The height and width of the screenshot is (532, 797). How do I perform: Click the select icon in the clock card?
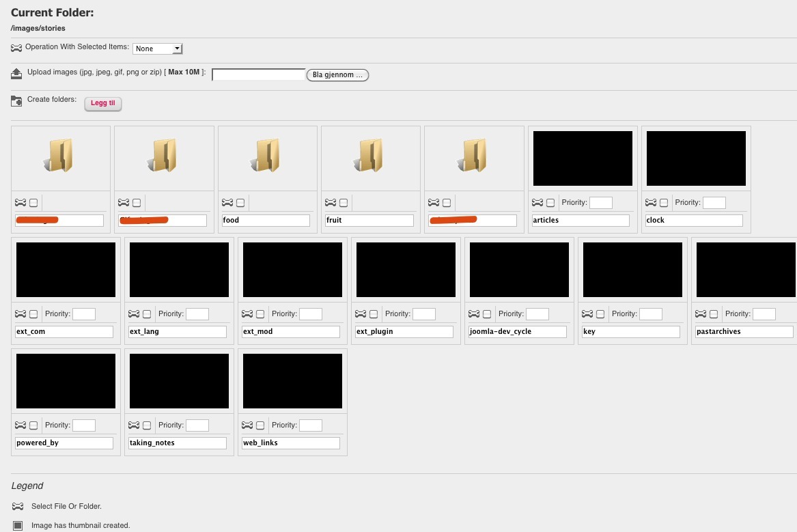(x=651, y=203)
